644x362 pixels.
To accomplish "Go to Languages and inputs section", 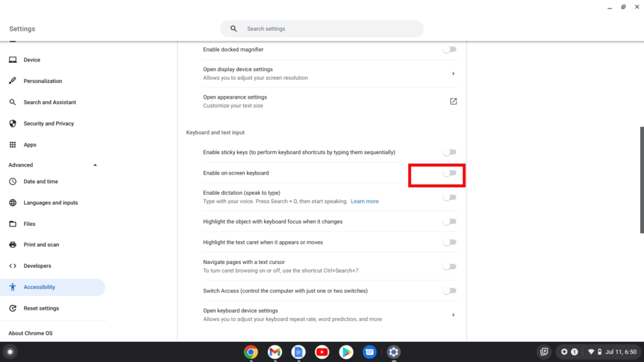I will 50,203.
